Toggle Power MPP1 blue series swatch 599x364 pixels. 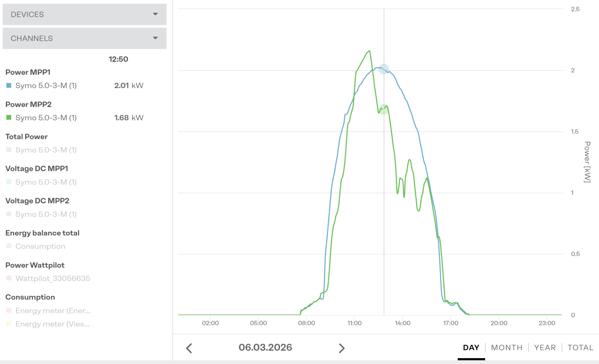pyautogui.click(x=9, y=85)
